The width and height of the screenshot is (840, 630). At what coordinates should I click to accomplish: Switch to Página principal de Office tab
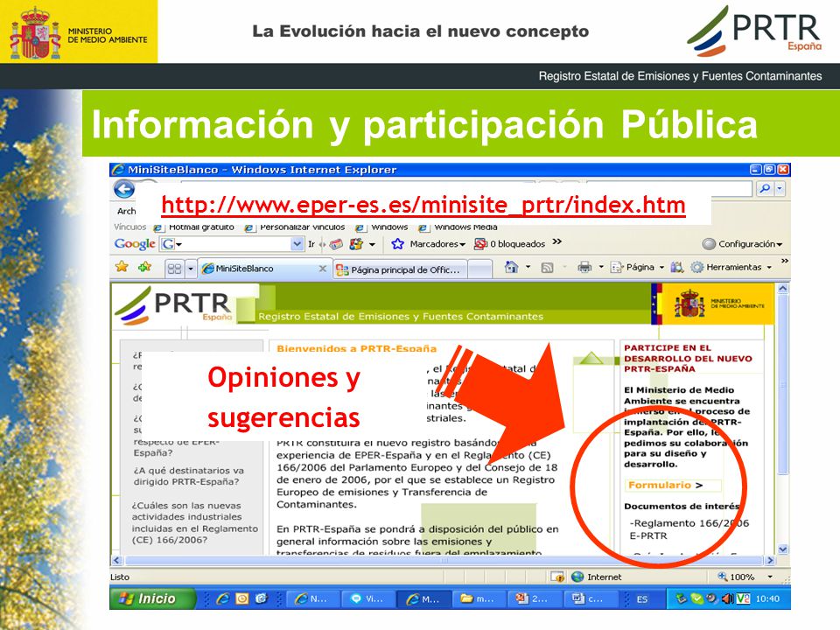click(400, 269)
